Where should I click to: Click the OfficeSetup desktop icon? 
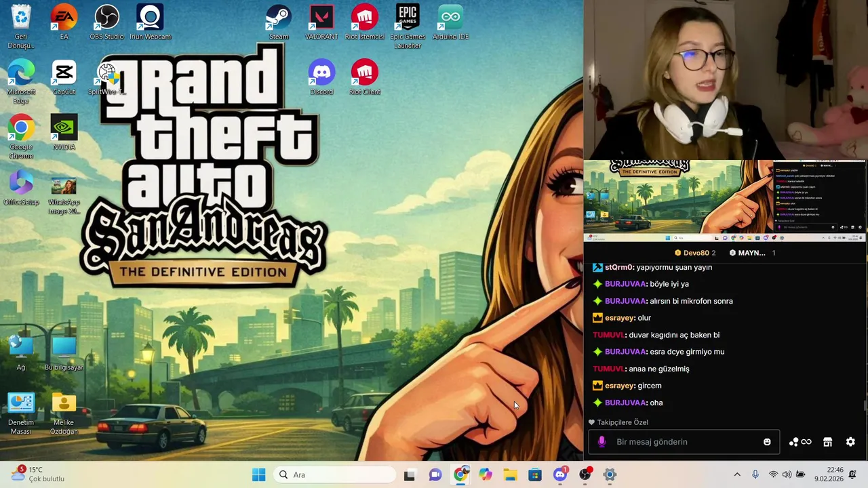[x=21, y=187]
